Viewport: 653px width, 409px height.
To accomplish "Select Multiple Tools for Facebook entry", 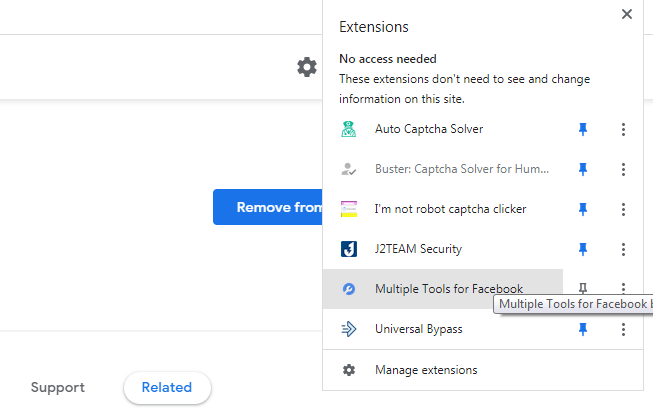I will coord(443,289).
